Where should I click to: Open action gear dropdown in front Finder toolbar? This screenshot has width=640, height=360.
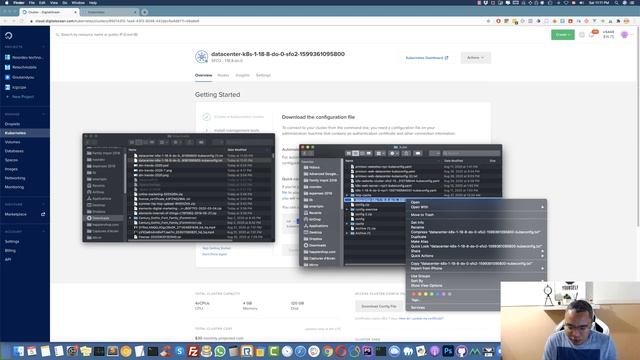pos(394,153)
